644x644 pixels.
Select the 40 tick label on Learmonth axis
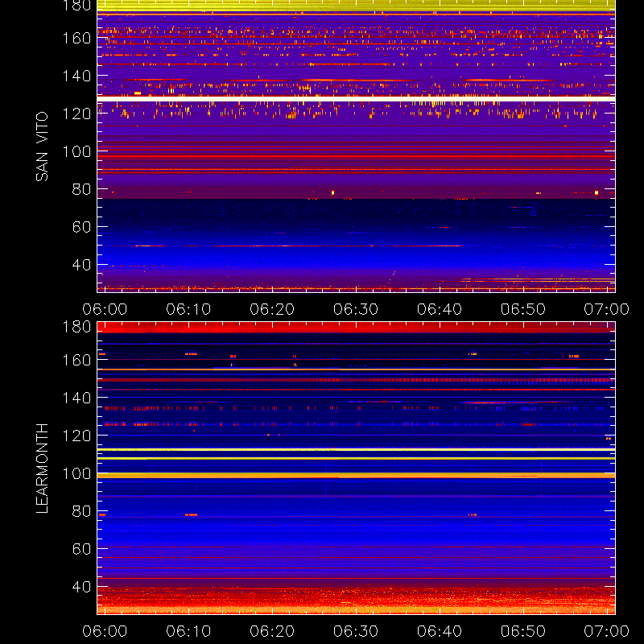tap(81, 587)
